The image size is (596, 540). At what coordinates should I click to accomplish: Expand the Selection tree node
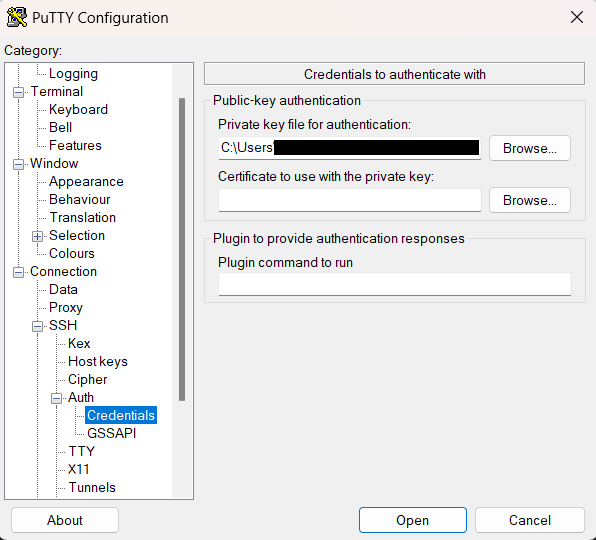37,236
